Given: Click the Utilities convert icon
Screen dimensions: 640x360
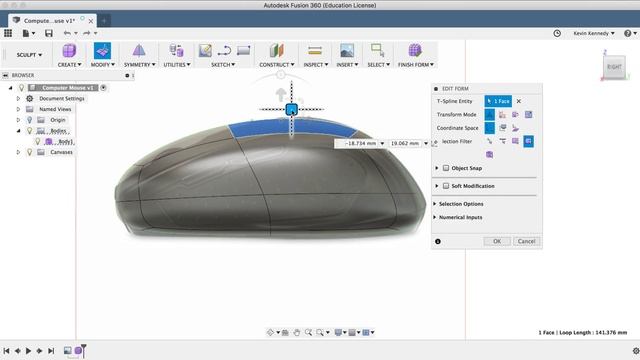Looking at the screenshot, I should click(176, 51).
